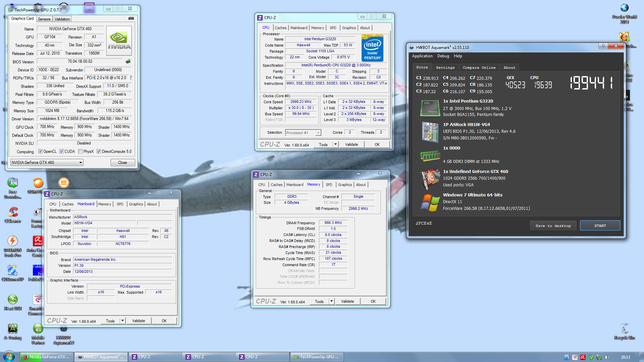Click the Intel Pentium logo in CPU-Z
644x362 pixels.
pyautogui.click(x=372, y=48)
